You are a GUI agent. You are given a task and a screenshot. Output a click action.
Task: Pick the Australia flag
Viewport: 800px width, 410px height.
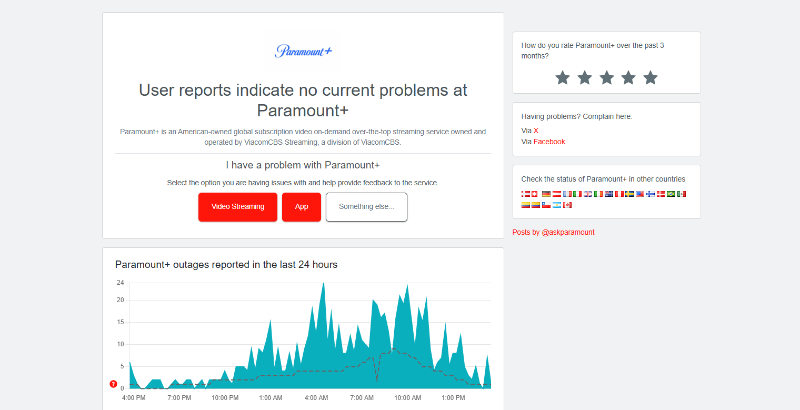[x=609, y=194]
